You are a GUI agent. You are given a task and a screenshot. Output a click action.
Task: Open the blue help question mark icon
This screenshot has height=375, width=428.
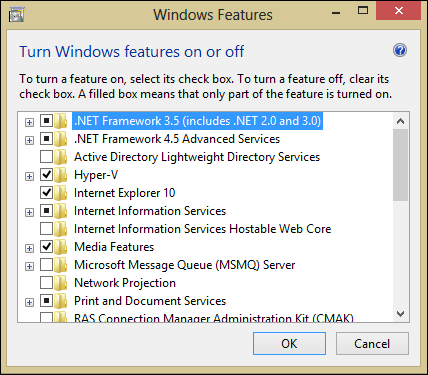400,50
